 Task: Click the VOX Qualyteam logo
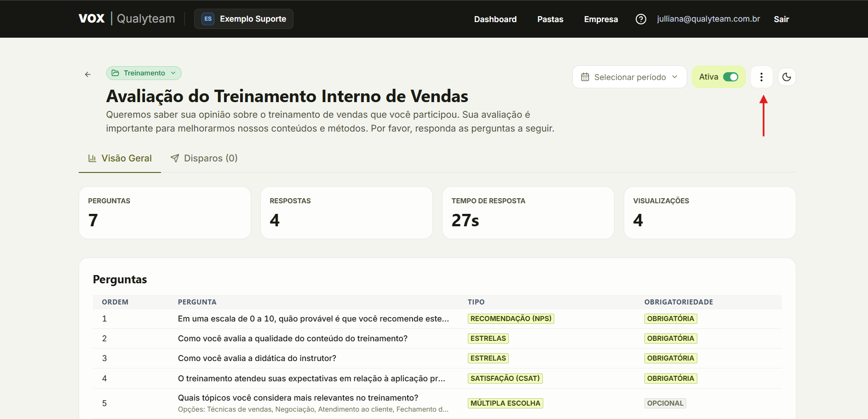[x=126, y=18]
